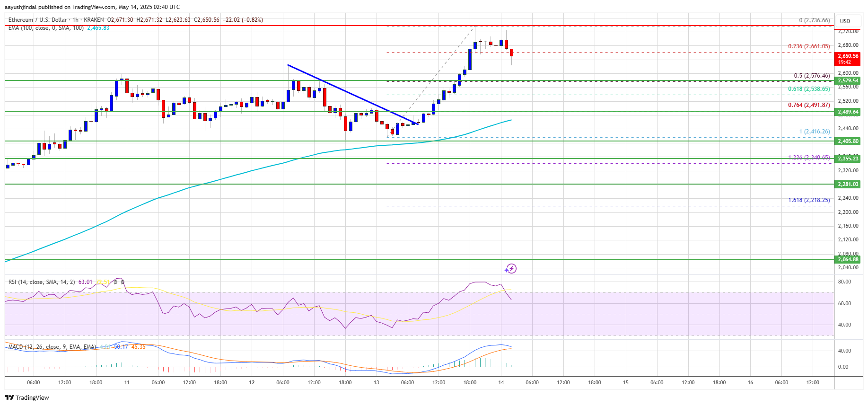
Task: Click the green price label 2,489.64
Action: click(848, 112)
